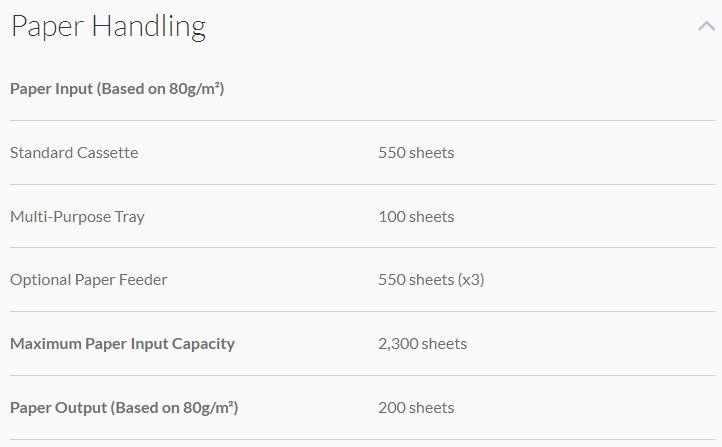The width and height of the screenshot is (722, 447).
Task: Select the 200 sheets output value
Action: pos(416,408)
